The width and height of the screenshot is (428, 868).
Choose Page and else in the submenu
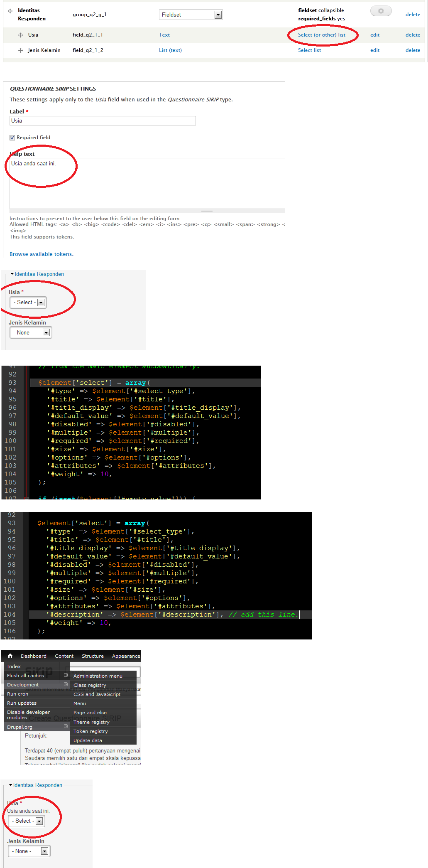[90, 713]
